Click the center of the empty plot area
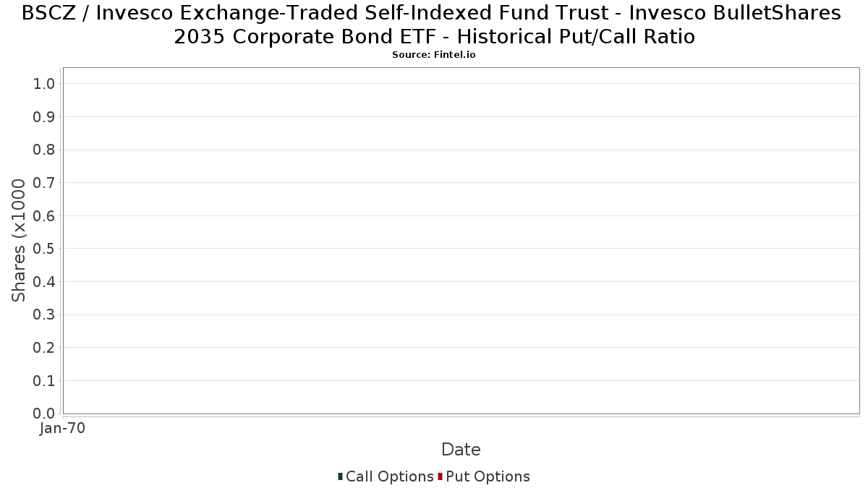This screenshot has height=488, width=868. click(x=461, y=241)
